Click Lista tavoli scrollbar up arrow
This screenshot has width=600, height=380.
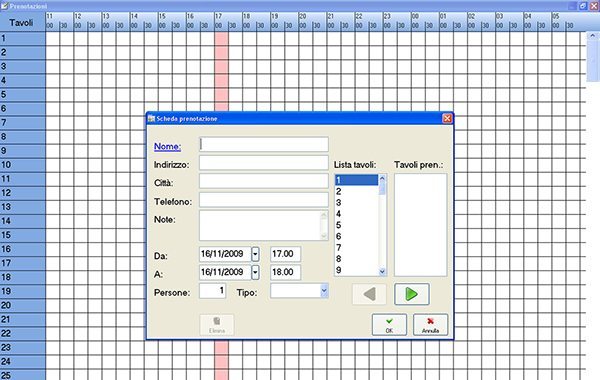tap(382, 178)
